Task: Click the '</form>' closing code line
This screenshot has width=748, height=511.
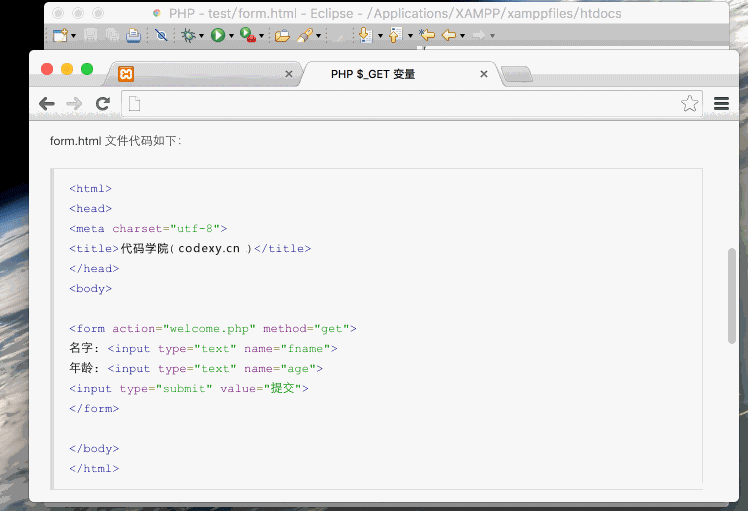Action: click(x=94, y=409)
